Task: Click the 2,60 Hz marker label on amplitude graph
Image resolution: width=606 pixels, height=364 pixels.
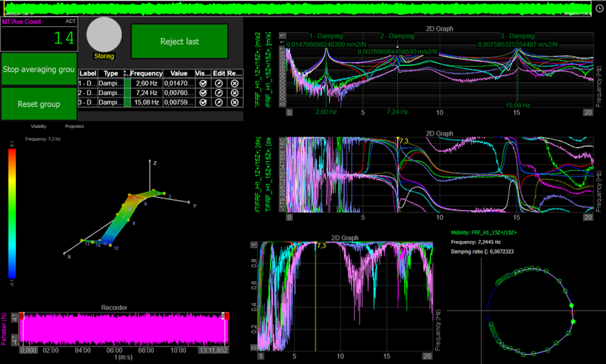Action: coord(326,112)
